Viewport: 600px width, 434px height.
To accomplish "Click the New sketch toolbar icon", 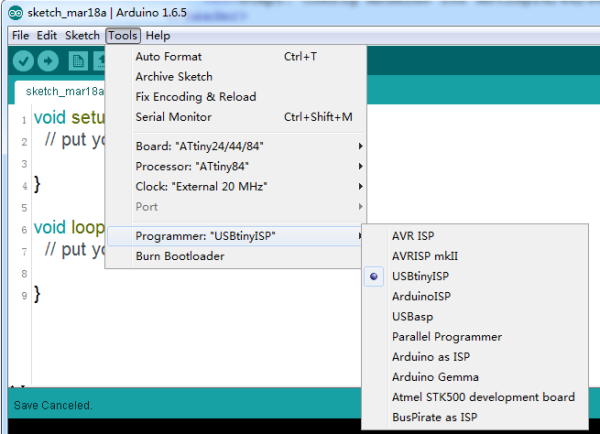I will tap(78, 61).
